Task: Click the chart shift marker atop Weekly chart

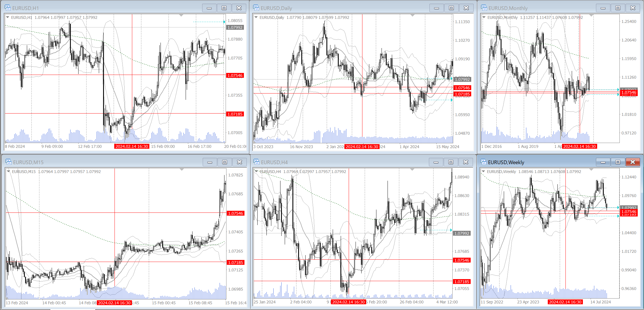Action: pyautogui.click(x=591, y=170)
